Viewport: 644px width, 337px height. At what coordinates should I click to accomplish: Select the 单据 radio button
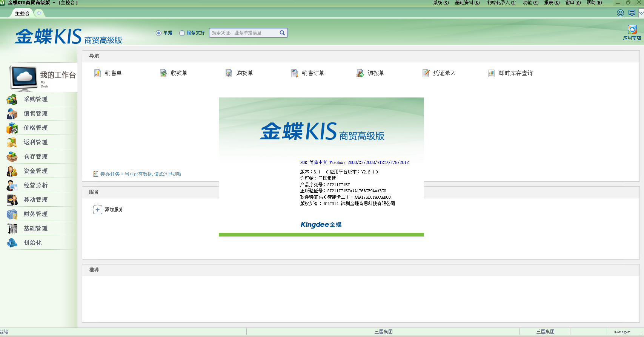coord(158,33)
